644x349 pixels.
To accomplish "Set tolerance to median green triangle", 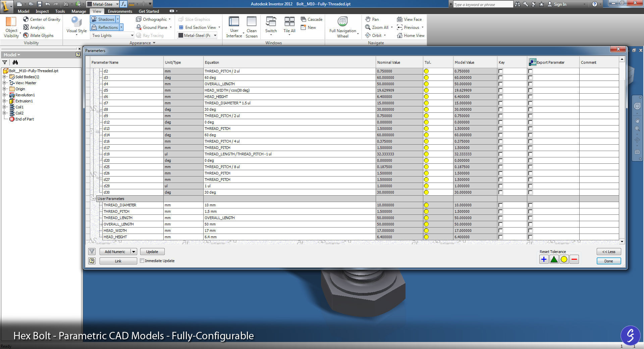I will click(x=554, y=259).
